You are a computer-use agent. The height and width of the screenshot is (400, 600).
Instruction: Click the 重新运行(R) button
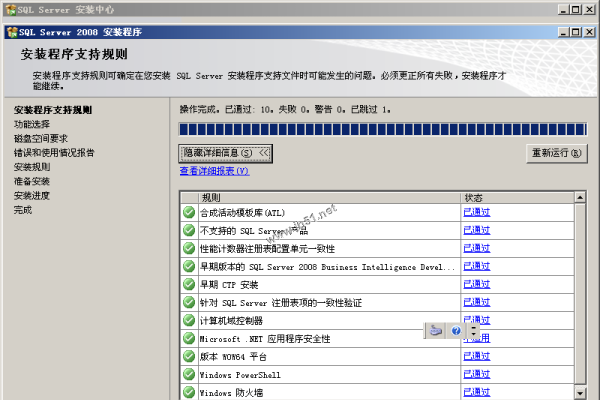coord(557,153)
